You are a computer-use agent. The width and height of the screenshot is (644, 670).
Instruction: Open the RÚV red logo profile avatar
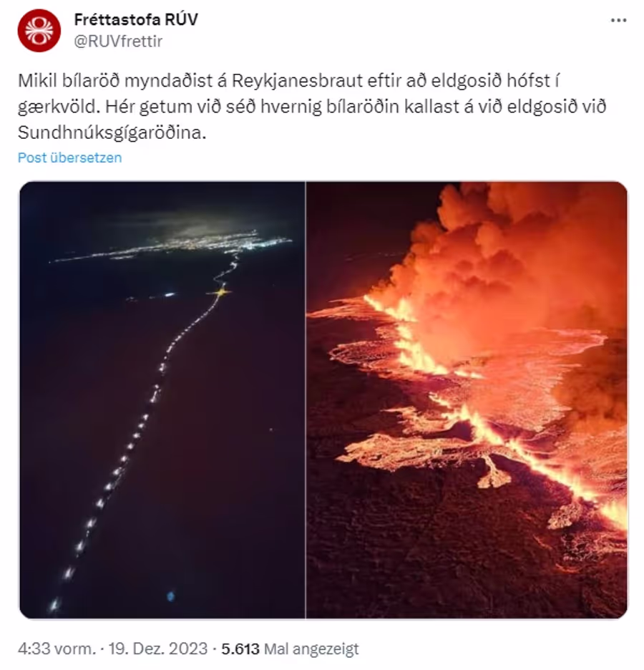point(39,31)
